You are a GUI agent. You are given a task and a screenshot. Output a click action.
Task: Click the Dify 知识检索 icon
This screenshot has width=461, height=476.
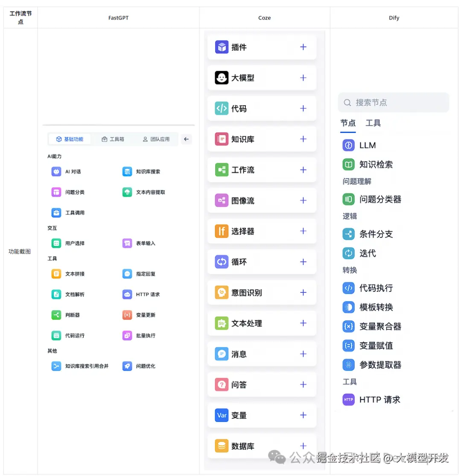coord(349,165)
